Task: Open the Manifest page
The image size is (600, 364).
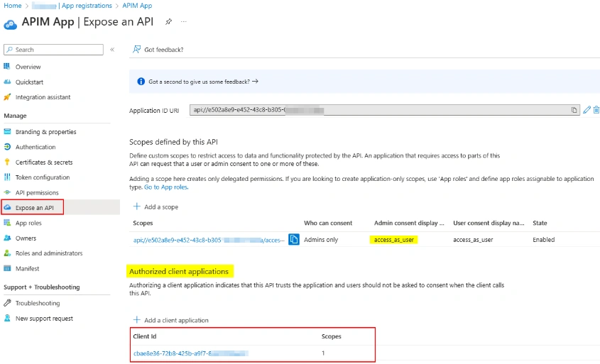Action: pos(27,269)
